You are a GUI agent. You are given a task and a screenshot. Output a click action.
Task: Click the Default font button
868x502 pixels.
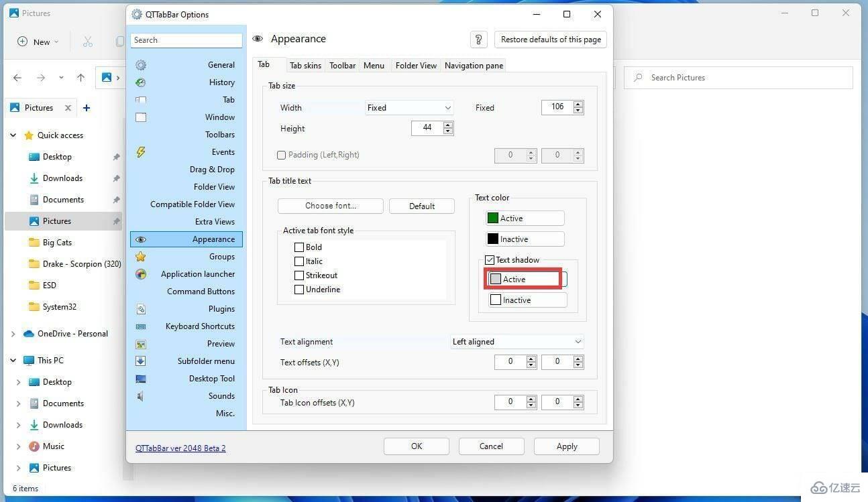pyautogui.click(x=422, y=206)
